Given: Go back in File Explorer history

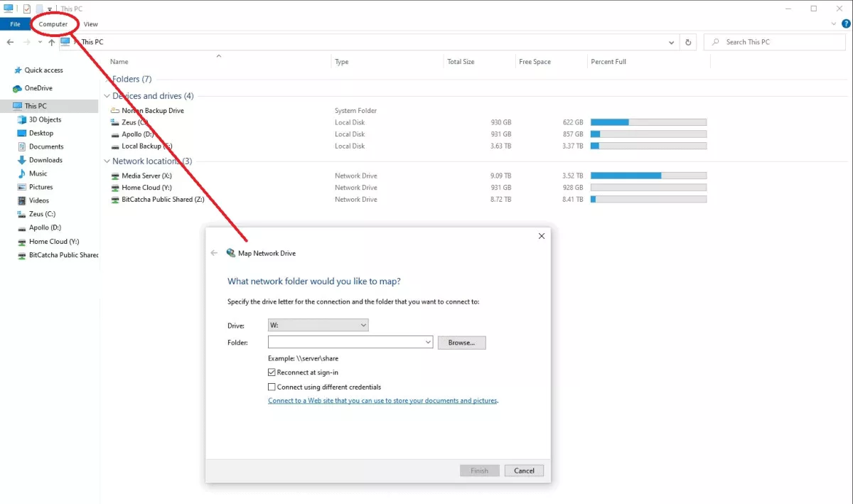Looking at the screenshot, I should tap(10, 43).
